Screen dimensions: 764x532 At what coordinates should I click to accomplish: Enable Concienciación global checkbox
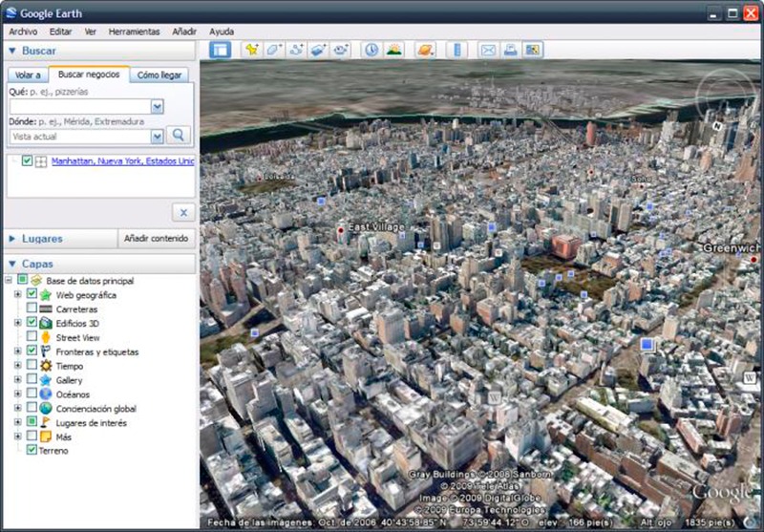[32, 407]
